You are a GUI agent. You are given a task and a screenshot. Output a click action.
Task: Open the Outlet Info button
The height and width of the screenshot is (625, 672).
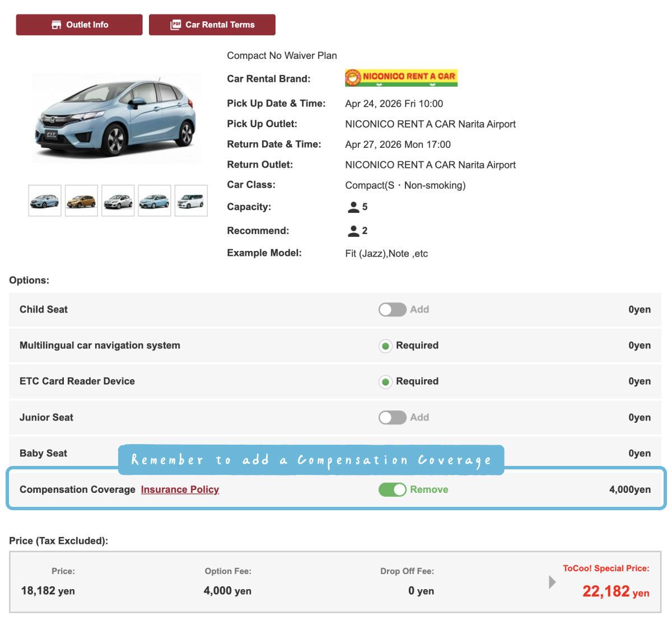coord(79,25)
